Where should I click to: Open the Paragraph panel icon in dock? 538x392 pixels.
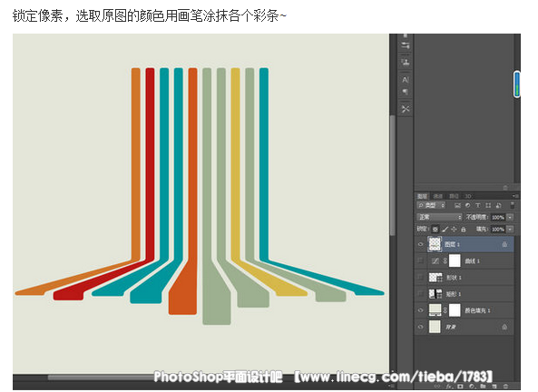pos(406,92)
